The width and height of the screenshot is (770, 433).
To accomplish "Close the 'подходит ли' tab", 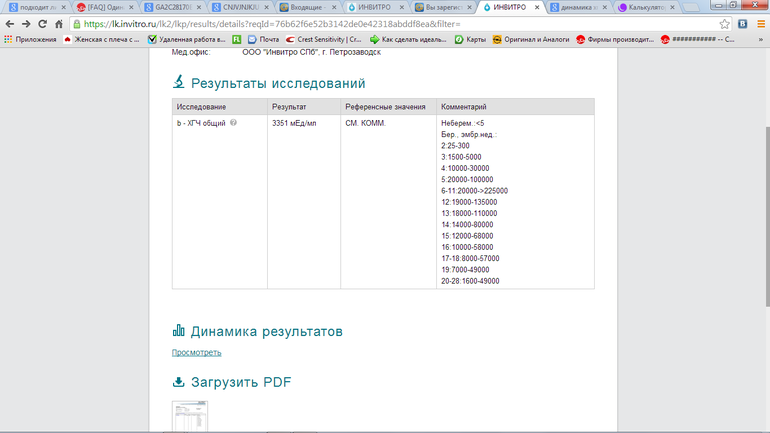I will 63,7.
